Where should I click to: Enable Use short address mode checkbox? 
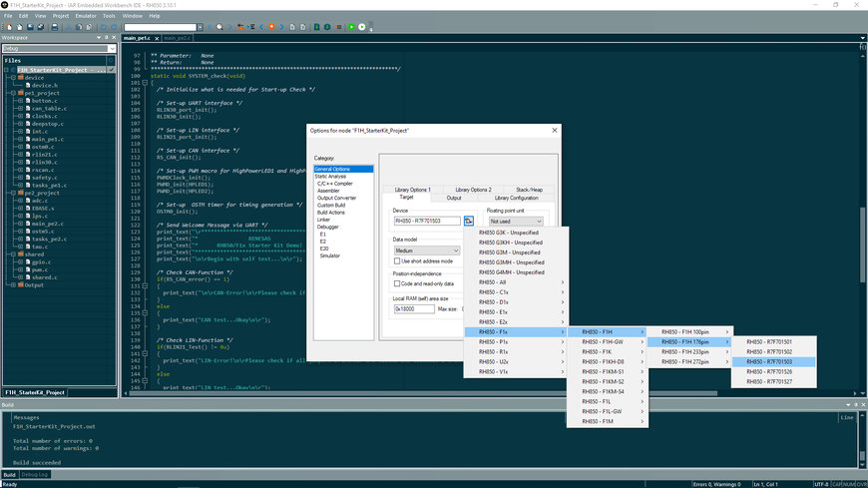(x=397, y=260)
